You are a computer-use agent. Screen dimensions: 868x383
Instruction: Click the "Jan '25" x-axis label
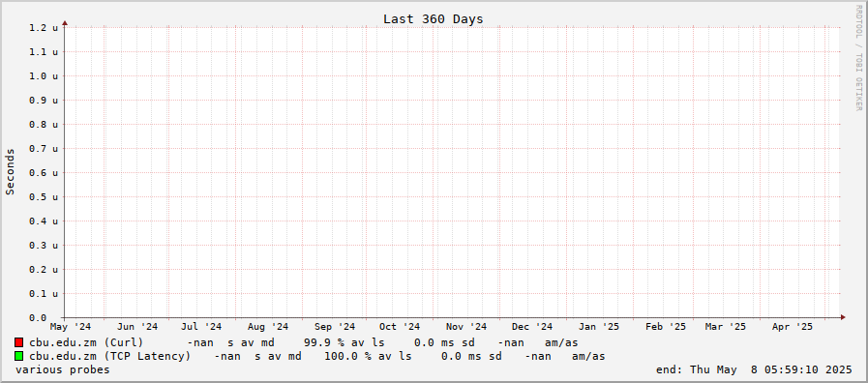click(x=599, y=327)
